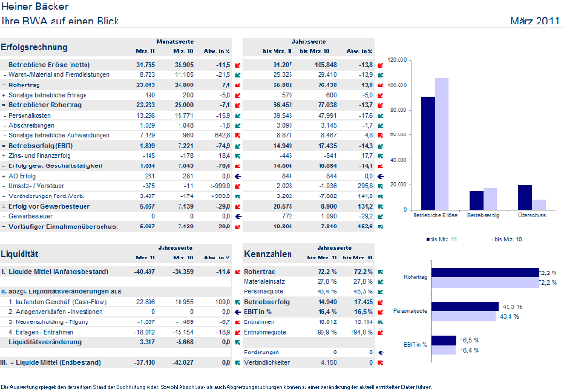Click the 'März 2011' date in the header
The image size is (564, 392).
click(x=535, y=21)
